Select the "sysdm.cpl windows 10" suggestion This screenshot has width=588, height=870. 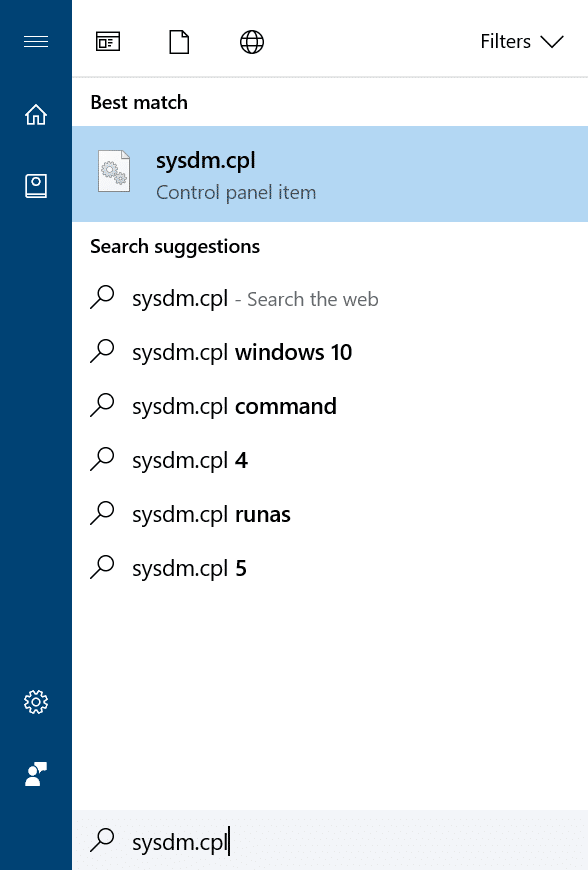[330, 353]
